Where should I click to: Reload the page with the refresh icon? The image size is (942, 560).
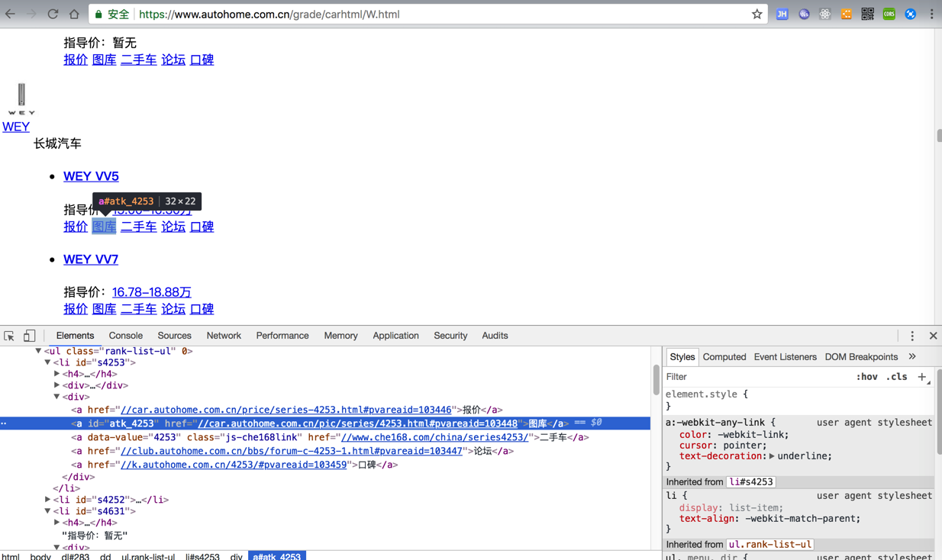pos(53,14)
